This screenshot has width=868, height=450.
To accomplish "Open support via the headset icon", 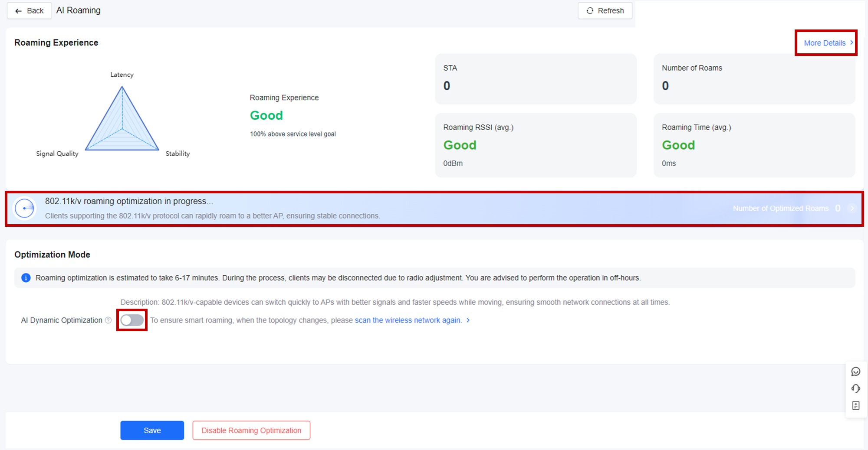I will [x=855, y=388].
